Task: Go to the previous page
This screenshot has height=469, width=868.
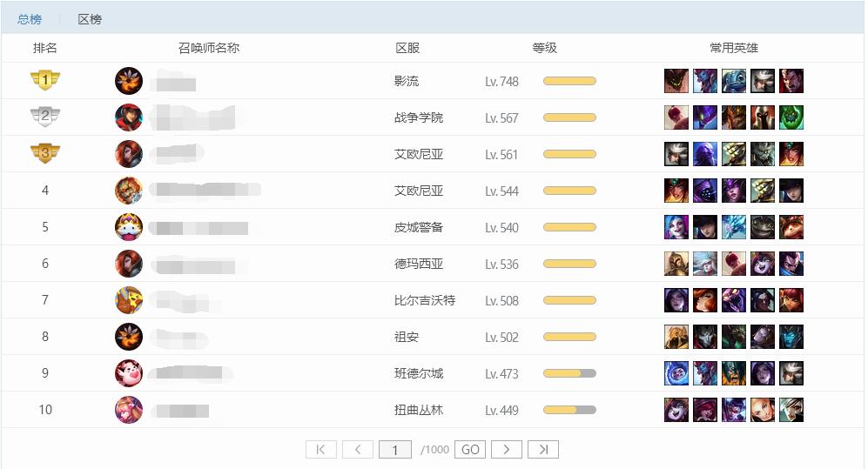Action: tap(357, 449)
